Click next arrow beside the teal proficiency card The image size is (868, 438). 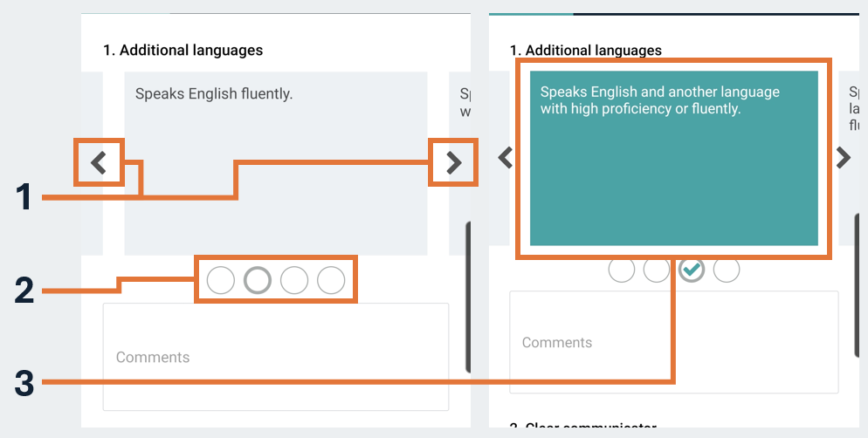pyautogui.click(x=843, y=158)
